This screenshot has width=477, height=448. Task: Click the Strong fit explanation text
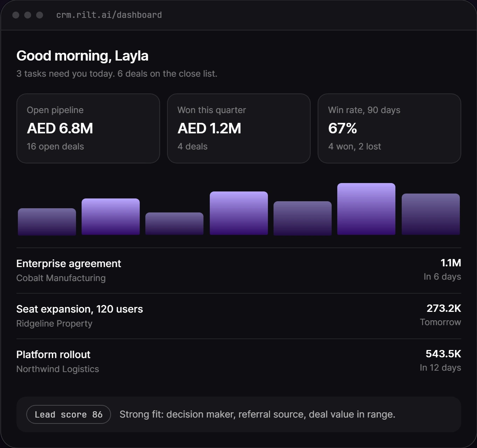pos(257,414)
